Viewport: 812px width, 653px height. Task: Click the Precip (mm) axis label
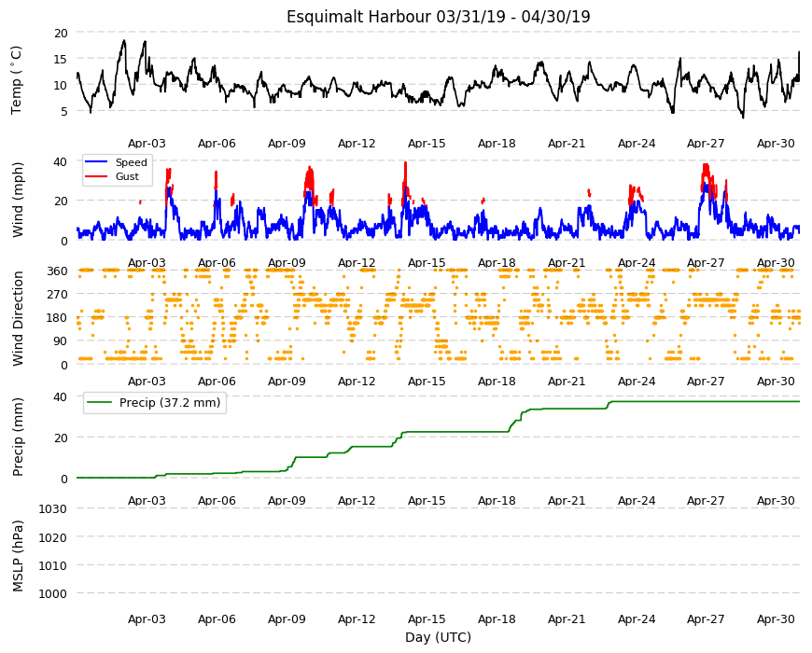coord(18,437)
